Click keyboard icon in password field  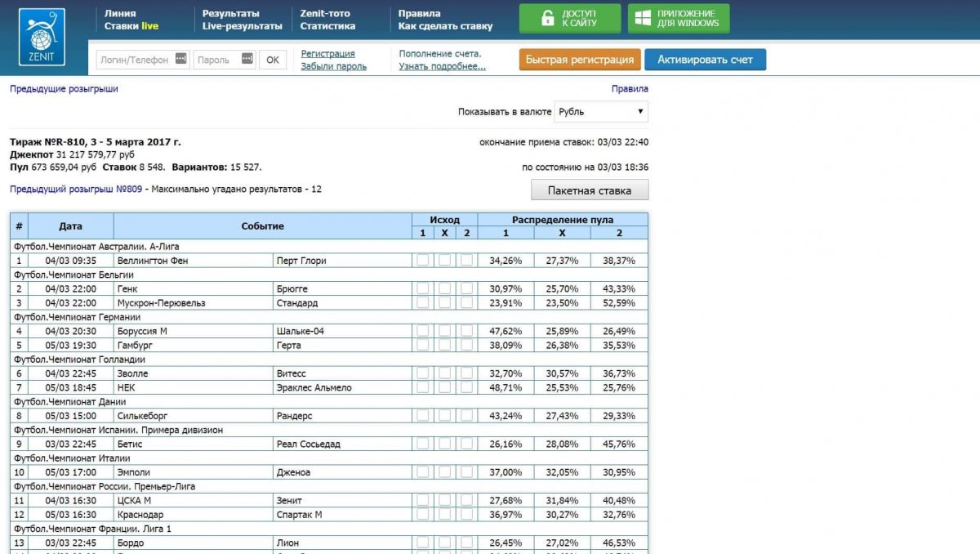point(247,59)
